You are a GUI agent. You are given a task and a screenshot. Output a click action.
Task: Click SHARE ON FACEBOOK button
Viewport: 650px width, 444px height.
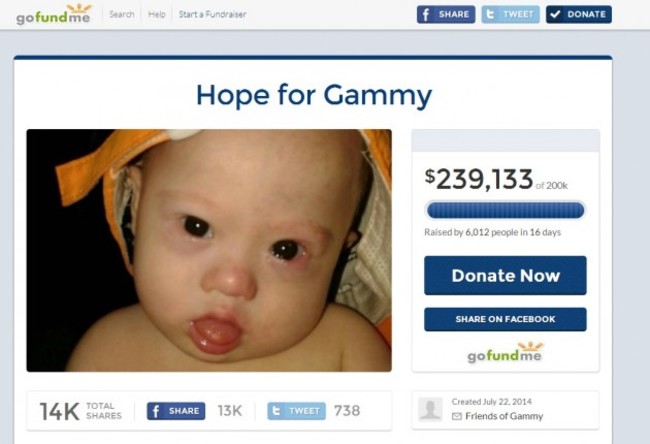[505, 319]
